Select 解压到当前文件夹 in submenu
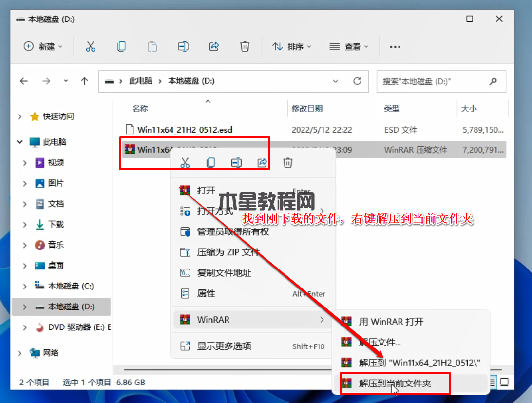Screen dimensions: 532x403 point(411,384)
